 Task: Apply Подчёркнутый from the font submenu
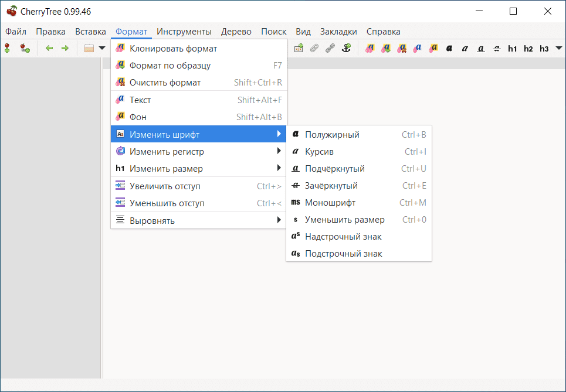click(x=359, y=168)
